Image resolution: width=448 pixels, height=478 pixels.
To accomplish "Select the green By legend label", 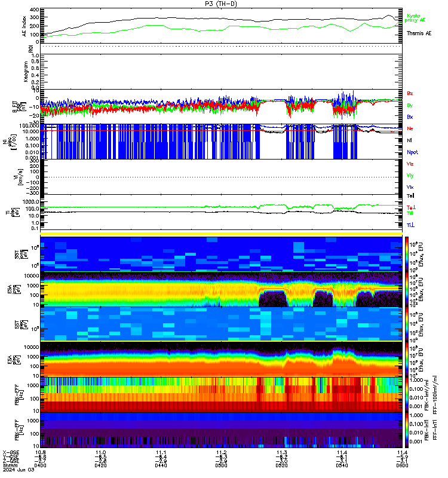I will [410, 106].
